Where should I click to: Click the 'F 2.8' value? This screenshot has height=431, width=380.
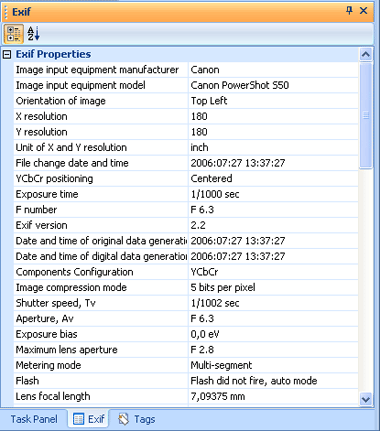(202, 350)
